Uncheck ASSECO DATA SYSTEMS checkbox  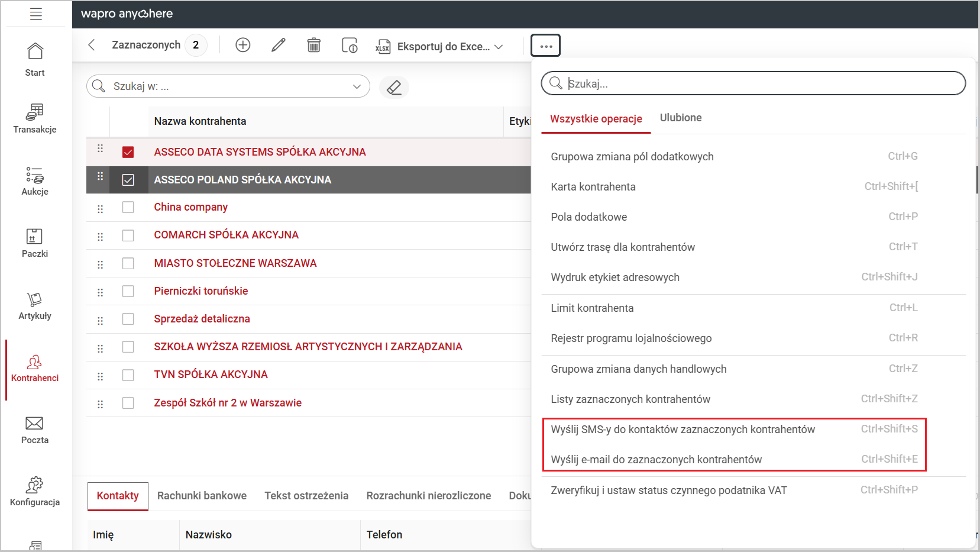[x=128, y=152]
